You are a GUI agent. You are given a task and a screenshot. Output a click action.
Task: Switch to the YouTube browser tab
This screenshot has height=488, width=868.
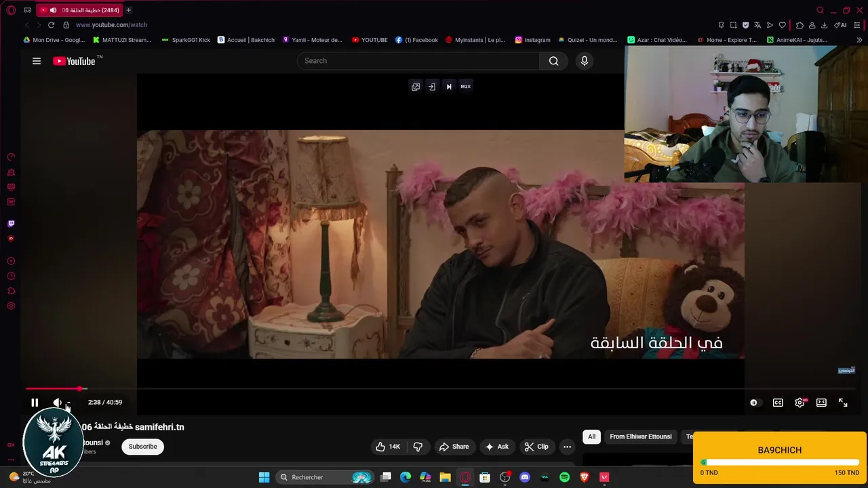[x=80, y=10]
